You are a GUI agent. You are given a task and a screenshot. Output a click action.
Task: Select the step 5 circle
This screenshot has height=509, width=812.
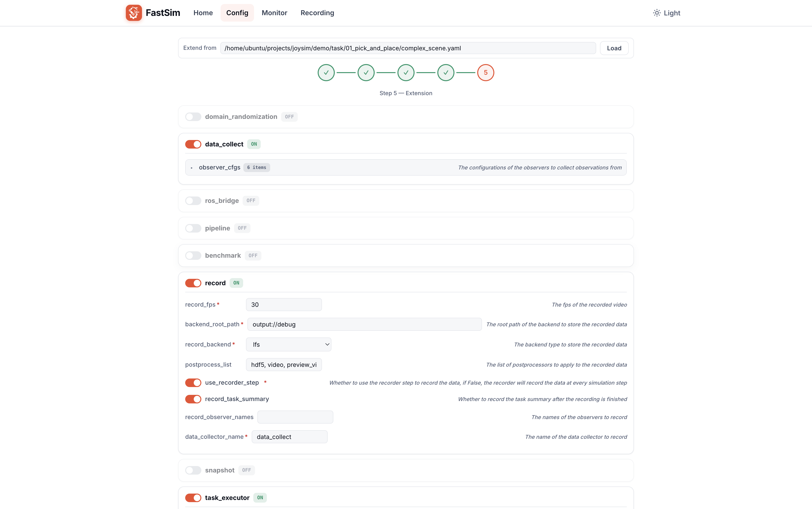click(485, 72)
